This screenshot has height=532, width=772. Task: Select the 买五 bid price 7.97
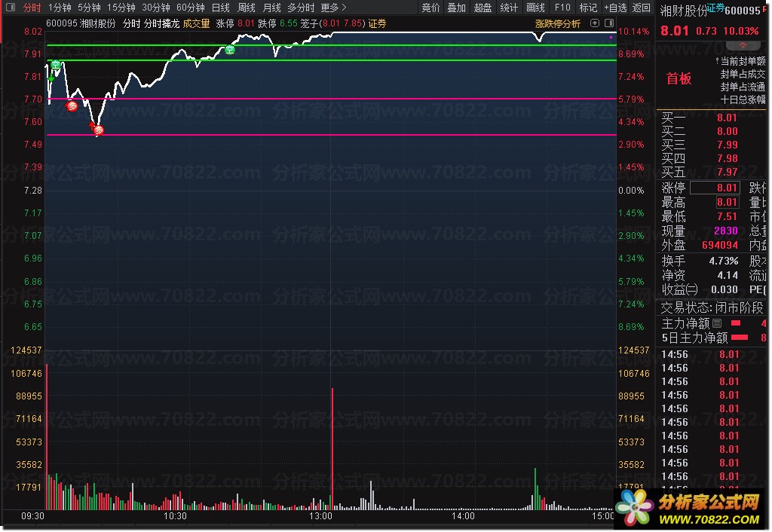[x=728, y=172]
